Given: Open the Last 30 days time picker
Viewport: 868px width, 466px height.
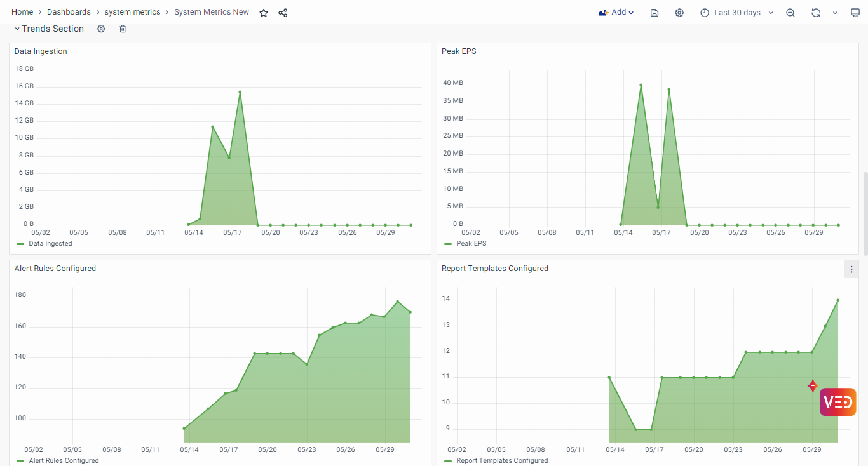Looking at the screenshot, I should 736,13.
